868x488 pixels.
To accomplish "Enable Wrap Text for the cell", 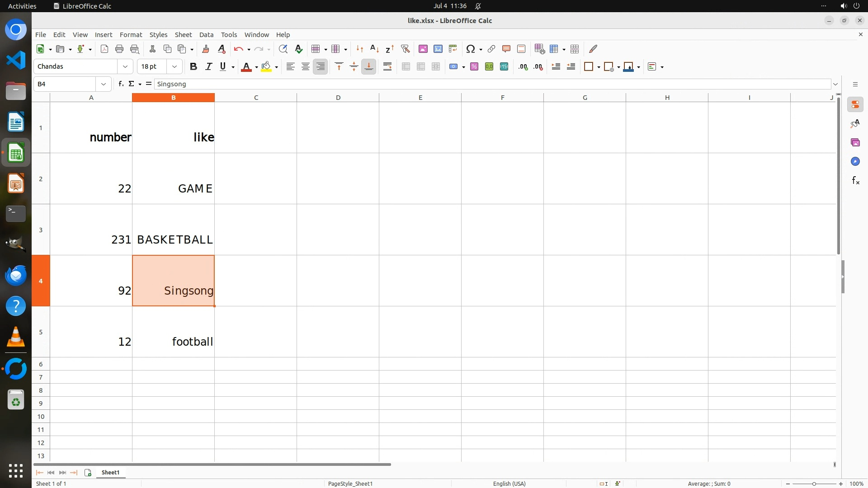I will coord(387,66).
